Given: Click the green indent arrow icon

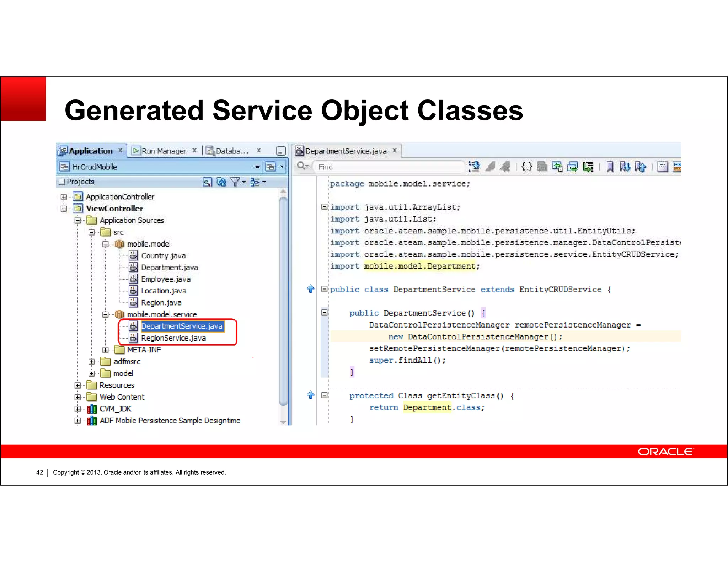Looking at the screenshot, I should coord(588,166).
